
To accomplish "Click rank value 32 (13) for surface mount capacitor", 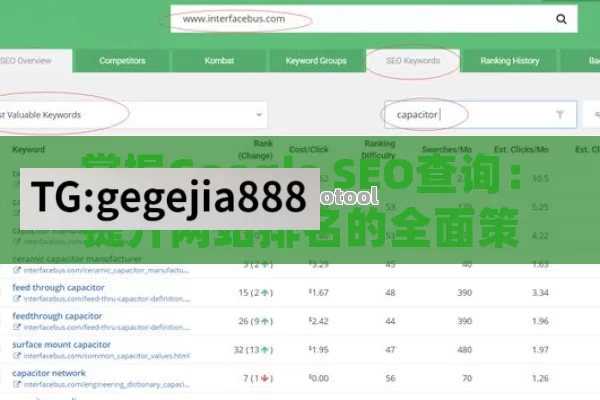I will click(253, 350).
